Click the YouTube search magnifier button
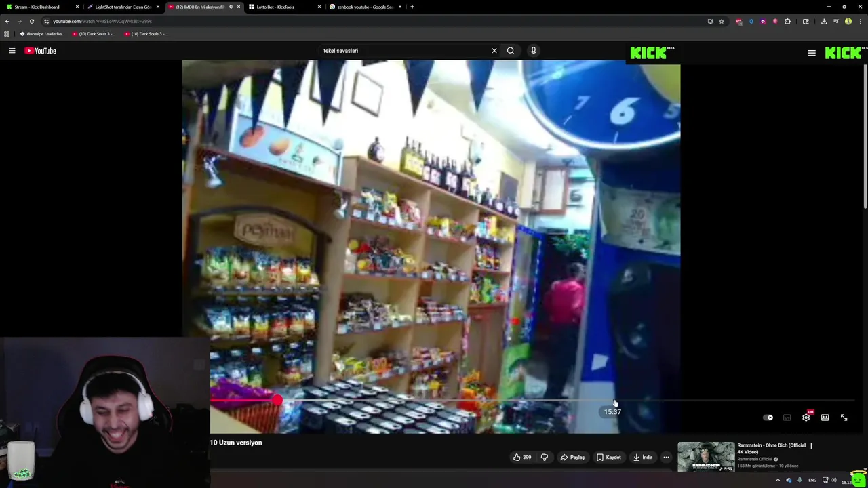The width and height of the screenshot is (868, 488). pyautogui.click(x=511, y=51)
